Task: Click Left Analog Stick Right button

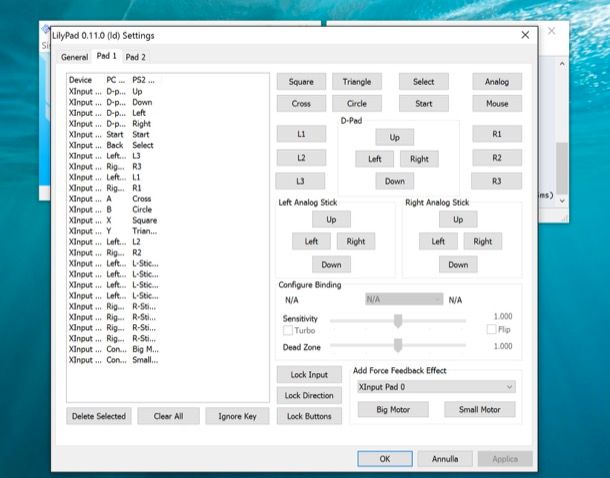Action: 356,241
